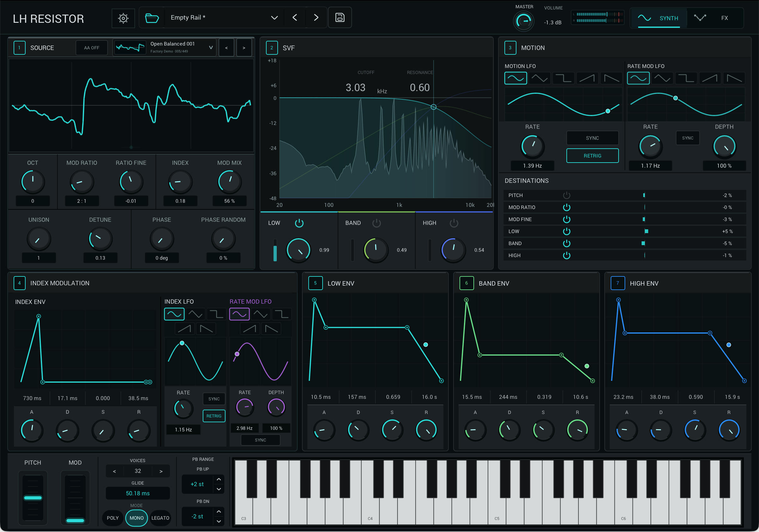
Task: Click the glide time 50.18 ms field
Action: click(138, 493)
